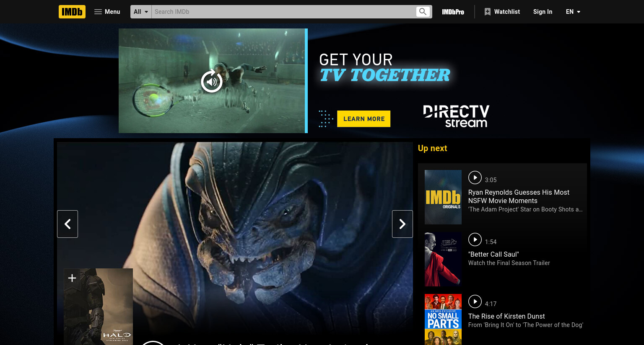Open the IMDb Originals thumbnail
This screenshot has height=345, width=644.
(x=443, y=197)
